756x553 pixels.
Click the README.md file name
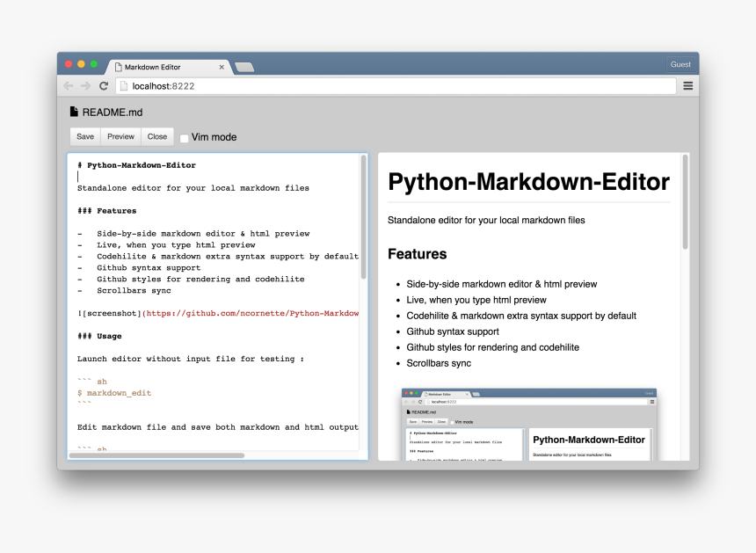pyautogui.click(x=113, y=113)
